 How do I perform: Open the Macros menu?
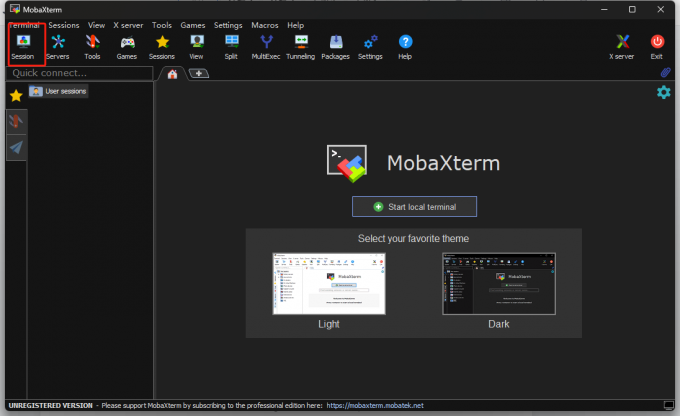pos(265,25)
